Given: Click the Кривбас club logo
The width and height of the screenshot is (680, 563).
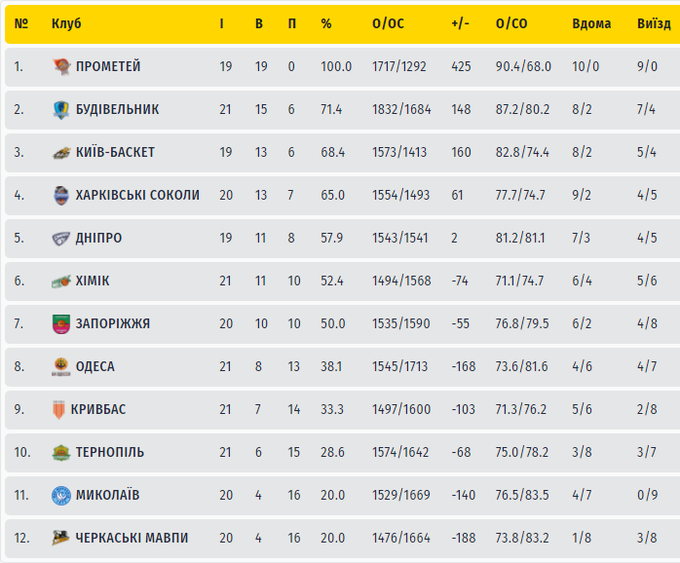Looking at the screenshot, I should coord(60,410).
